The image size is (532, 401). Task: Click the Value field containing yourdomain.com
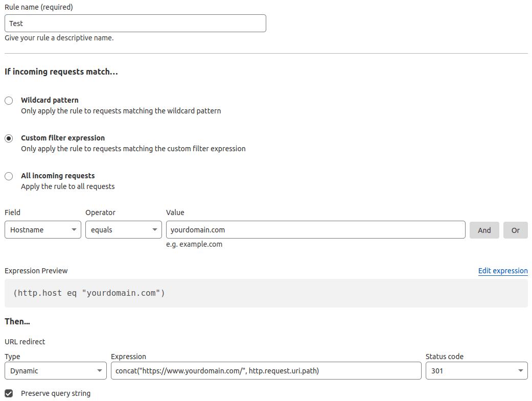click(x=315, y=230)
